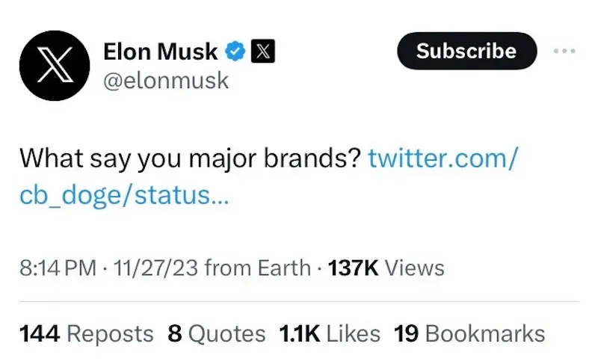View the 144 Reposts list
598x364 pixels.
pos(86,333)
